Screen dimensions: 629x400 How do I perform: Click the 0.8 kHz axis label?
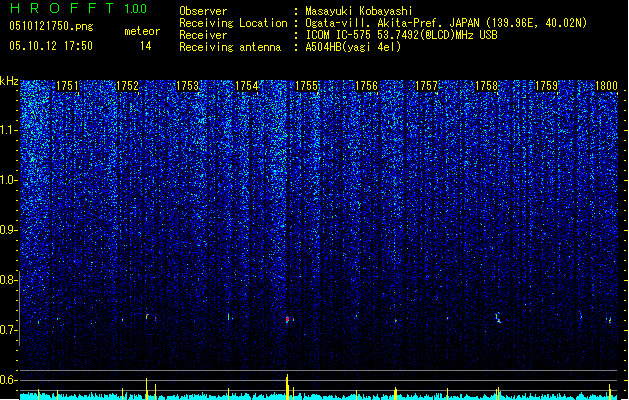point(9,280)
